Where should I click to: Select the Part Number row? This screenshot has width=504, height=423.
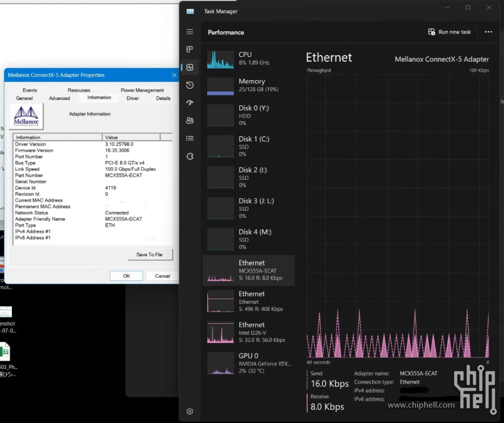[93, 175]
